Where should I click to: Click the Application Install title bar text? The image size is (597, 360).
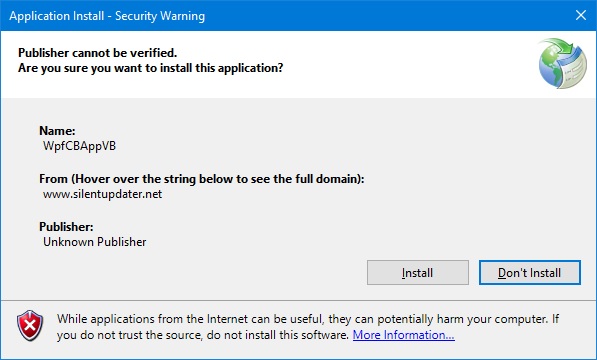(x=107, y=16)
